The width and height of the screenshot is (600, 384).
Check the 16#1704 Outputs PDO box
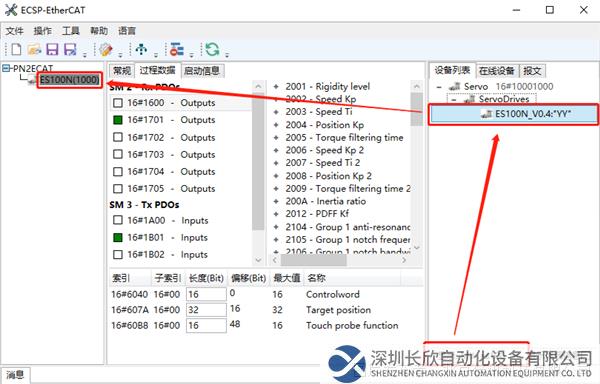pyautogui.click(x=118, y=172)
